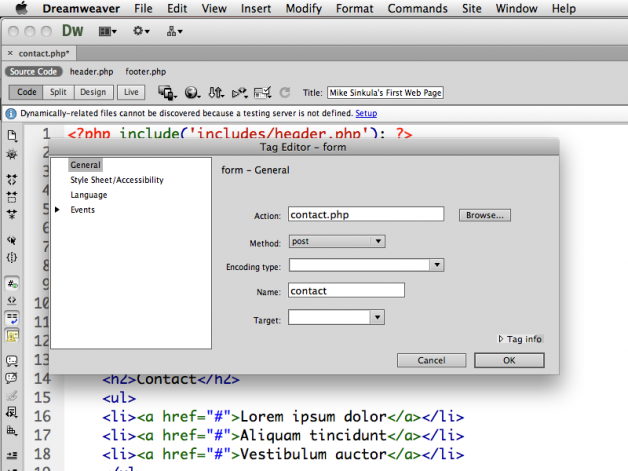
Task: Click the Refresh design view icon
Action: coord(285,93)
